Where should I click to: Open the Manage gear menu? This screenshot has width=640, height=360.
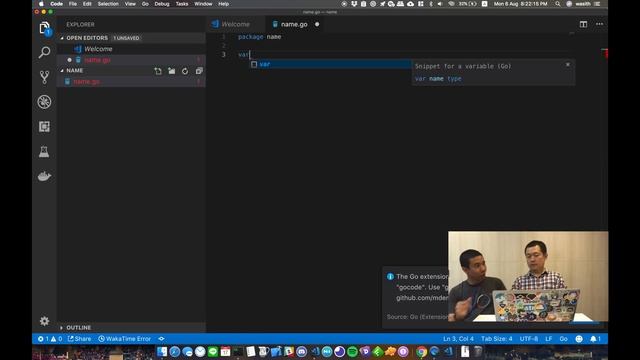coord(44,321)
